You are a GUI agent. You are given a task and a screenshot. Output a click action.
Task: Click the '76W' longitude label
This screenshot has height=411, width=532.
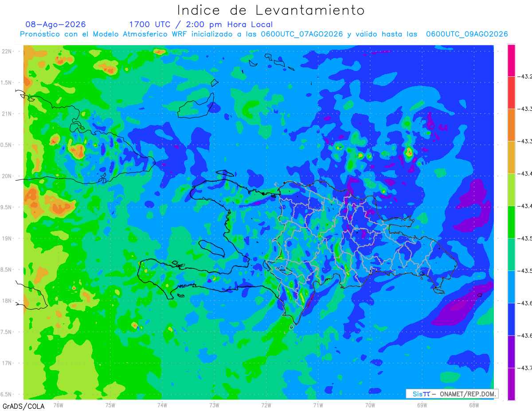click(x=58, y=404)
